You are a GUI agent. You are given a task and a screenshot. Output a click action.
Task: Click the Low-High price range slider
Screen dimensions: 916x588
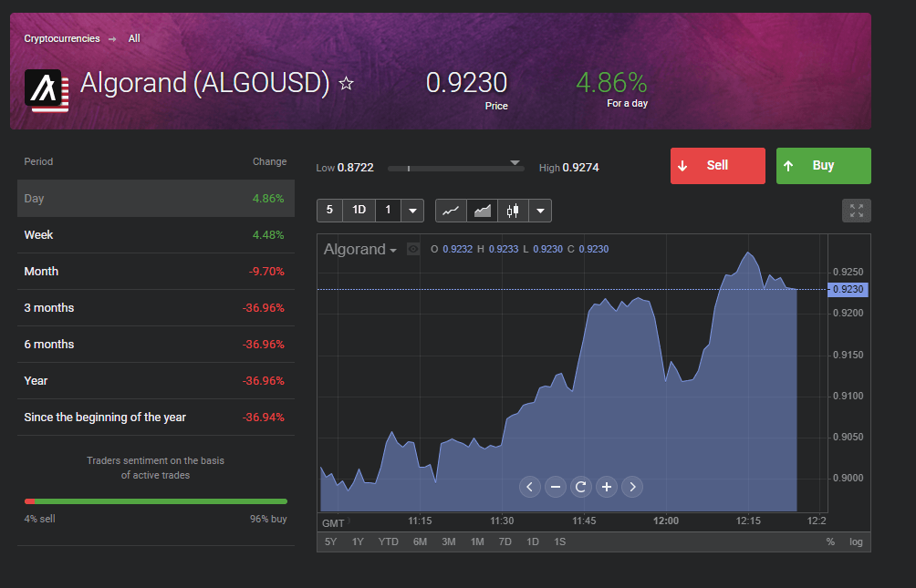click(455, 168)
